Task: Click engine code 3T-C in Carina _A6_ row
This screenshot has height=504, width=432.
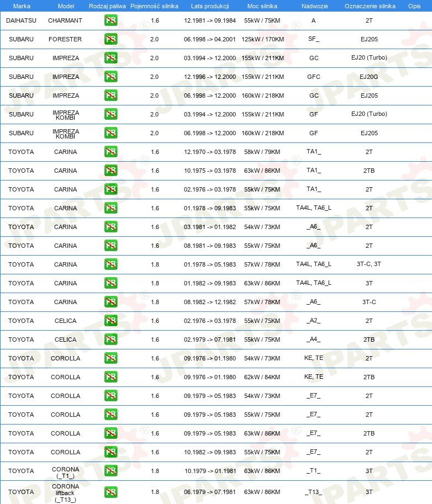Action: pyautogui.click(x=369, y=302)
